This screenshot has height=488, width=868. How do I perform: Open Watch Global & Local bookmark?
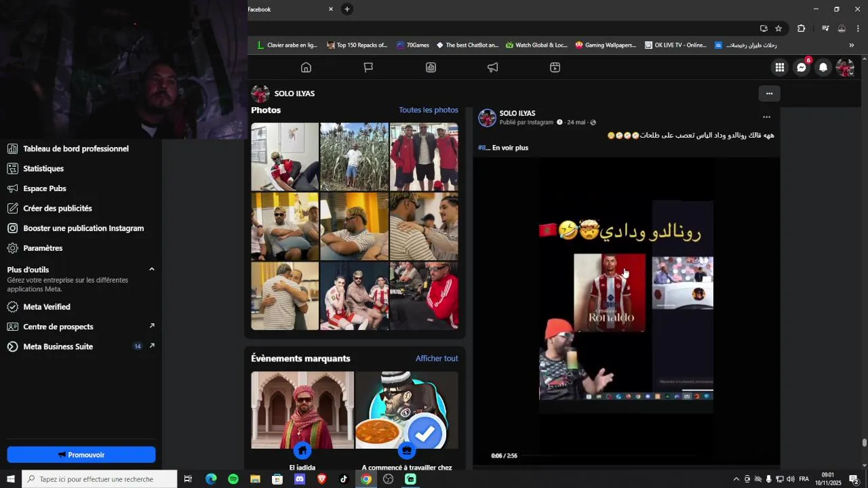(x=536, y=45)
